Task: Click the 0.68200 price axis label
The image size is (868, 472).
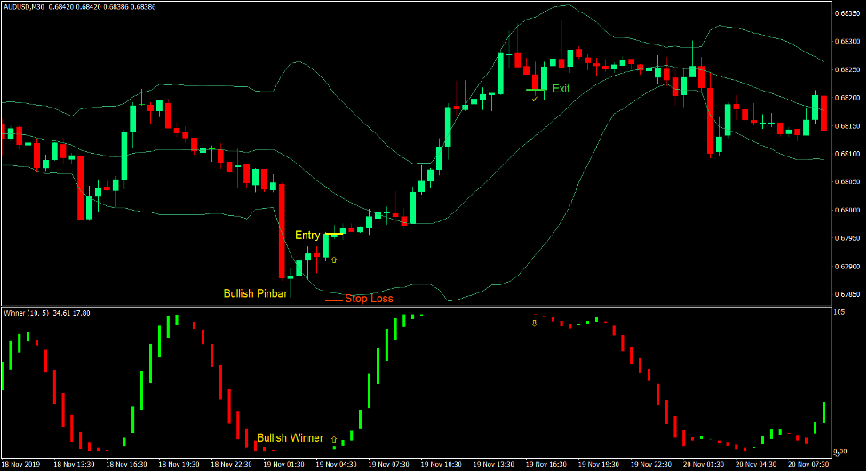Action: [x=847, y=98]
